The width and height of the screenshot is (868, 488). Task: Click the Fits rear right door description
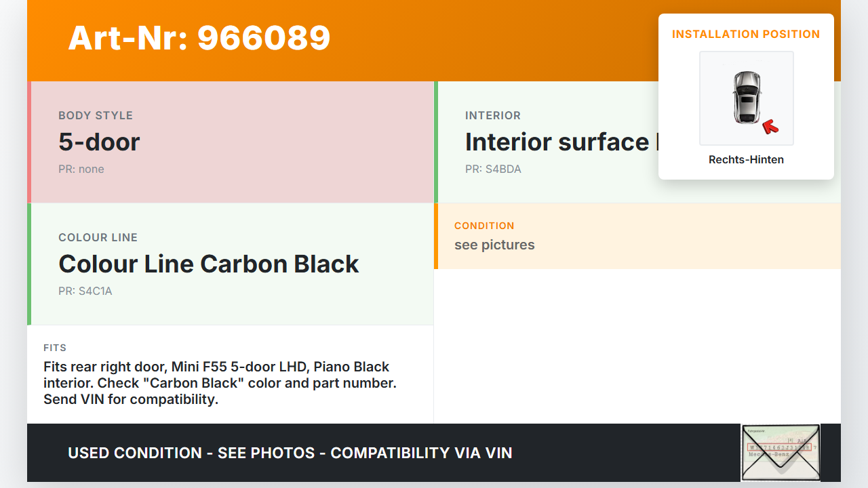coord(220,383)
